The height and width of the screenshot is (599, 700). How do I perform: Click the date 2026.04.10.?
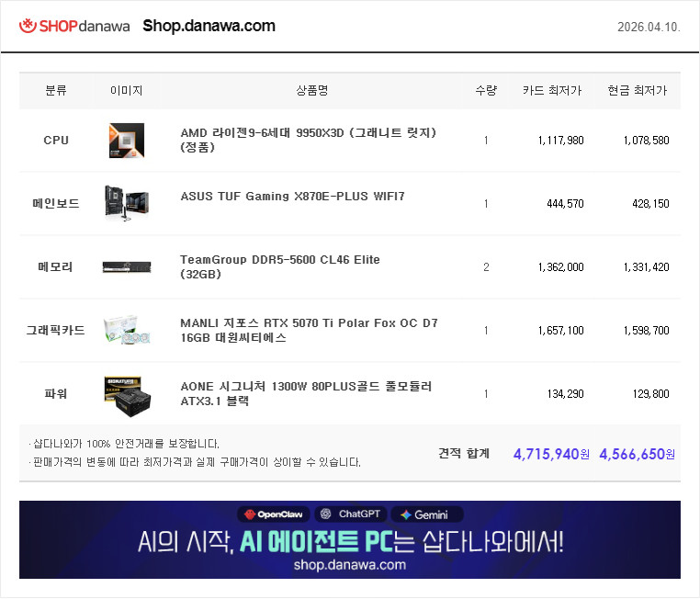click(649, 27)
